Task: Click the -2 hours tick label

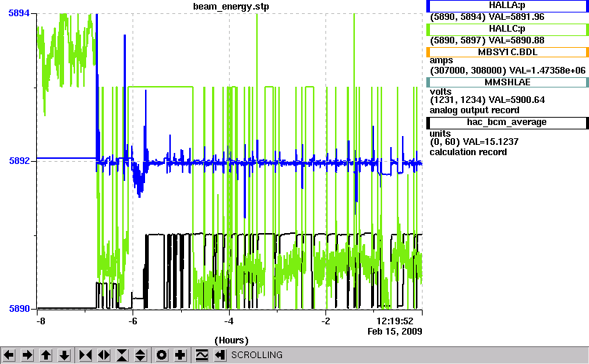Action: pos(325,321)
